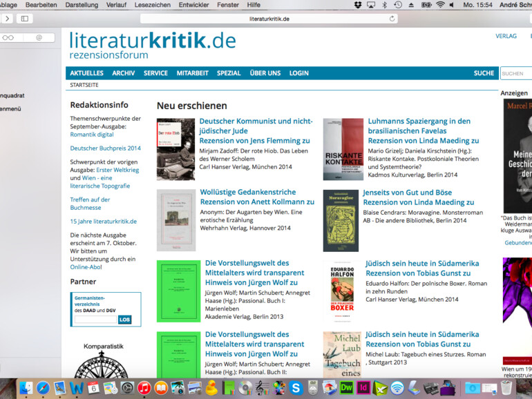Image resolution: width=532 pixels, height=399 pixels.
Task: Click the Safari forward arrow button
Action: 7,19
